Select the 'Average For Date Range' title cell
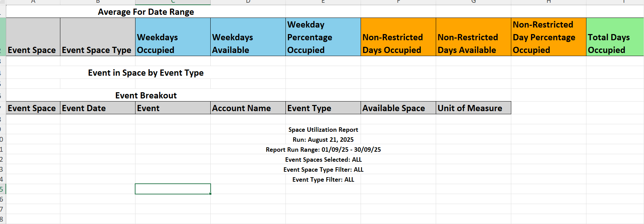This screenshot has height=224, width=644. click(x=146, y=12)
